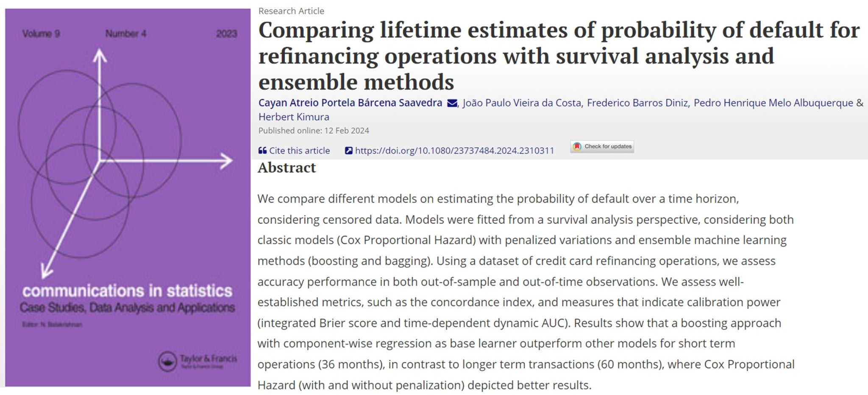Click the Abstract heading
The width and height of the screenshot is (868, 395).
pyautogui.click(x=287, y=168)
